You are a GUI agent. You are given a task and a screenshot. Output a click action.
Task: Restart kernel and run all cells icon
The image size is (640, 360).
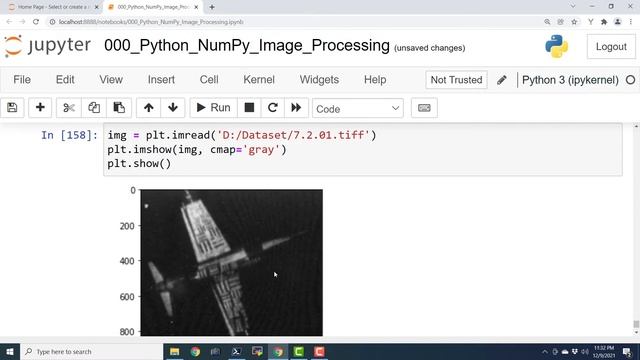point(296,108)
